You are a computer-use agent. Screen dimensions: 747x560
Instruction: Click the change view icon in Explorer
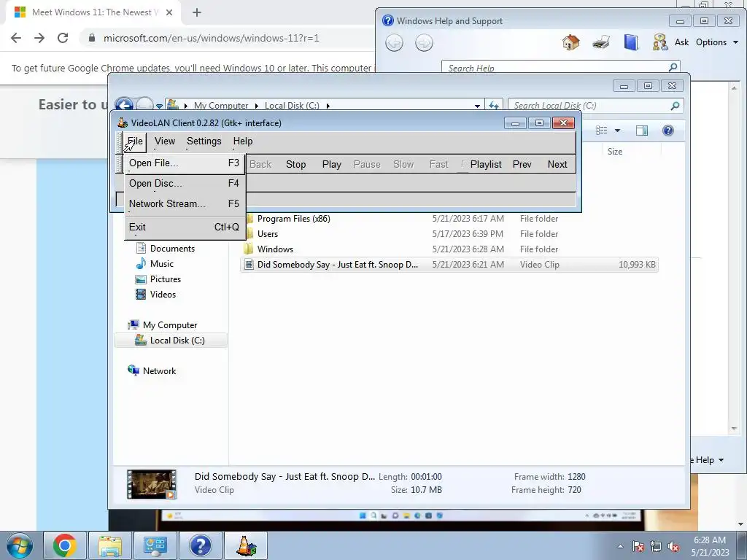[602, 131]
